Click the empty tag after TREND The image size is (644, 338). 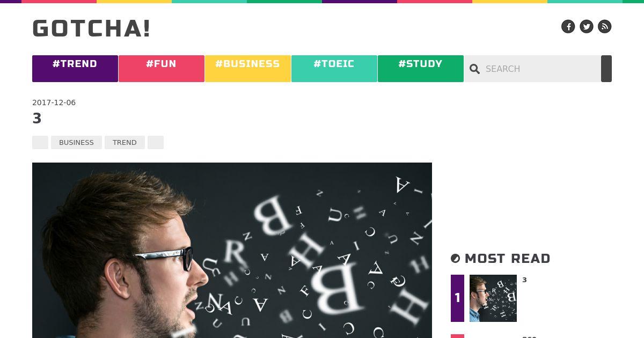[x=156, y=142]
